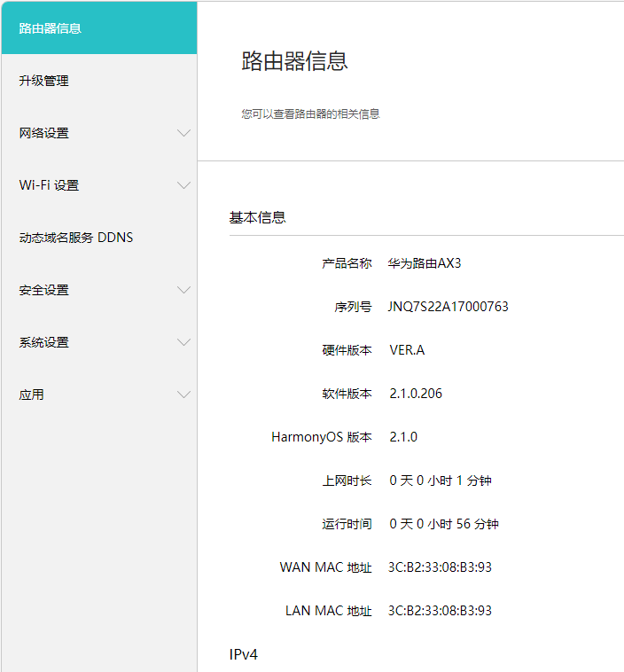Open the 升级管理 sidebar item

point(99,81)
